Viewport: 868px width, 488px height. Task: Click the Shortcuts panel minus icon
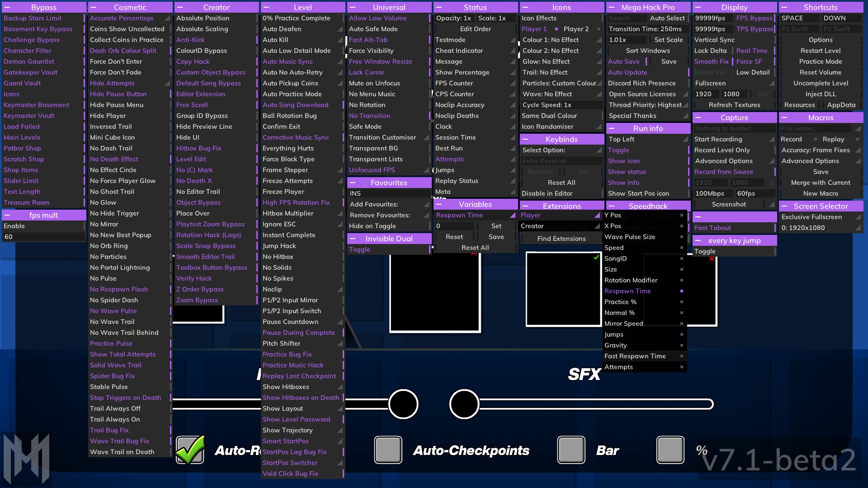784,7
